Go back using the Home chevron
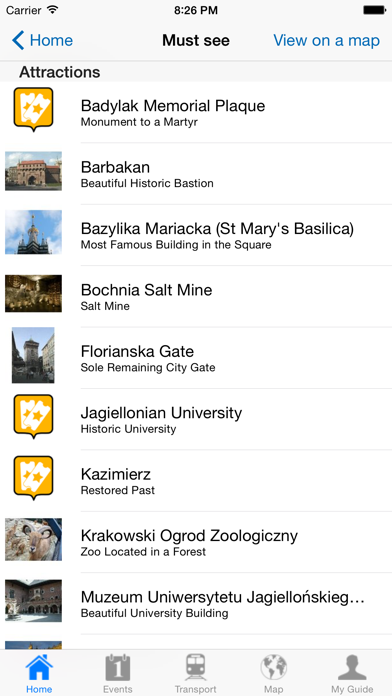Viewport: 392px width, 696px height. (42, 40)
